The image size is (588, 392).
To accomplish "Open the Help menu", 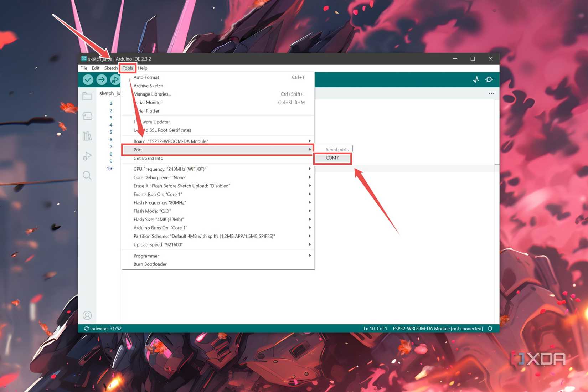I will coord(143,68).
